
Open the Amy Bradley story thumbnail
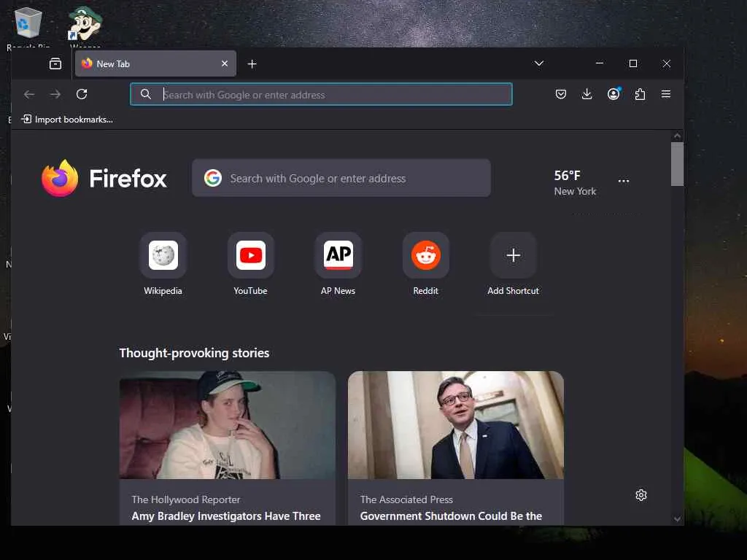228,425
